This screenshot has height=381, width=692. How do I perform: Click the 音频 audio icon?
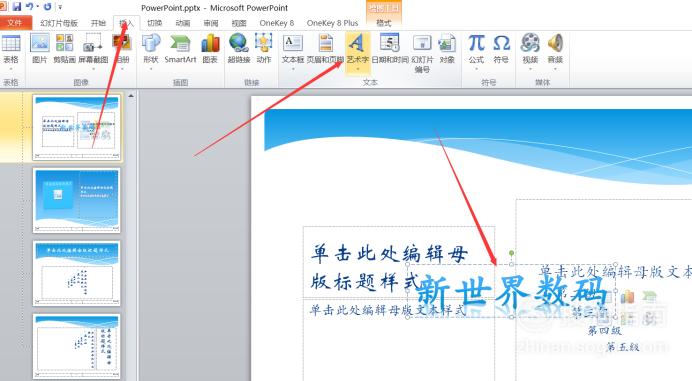555,43
